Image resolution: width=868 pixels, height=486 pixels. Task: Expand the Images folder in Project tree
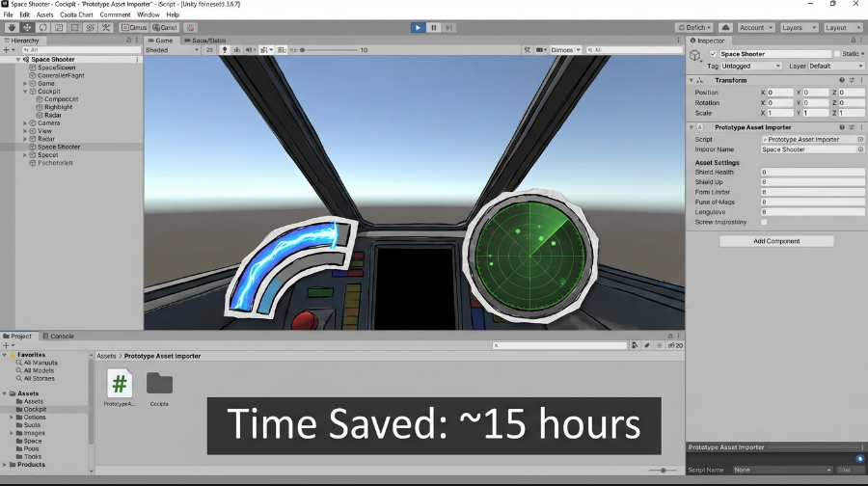coord(12,433)
